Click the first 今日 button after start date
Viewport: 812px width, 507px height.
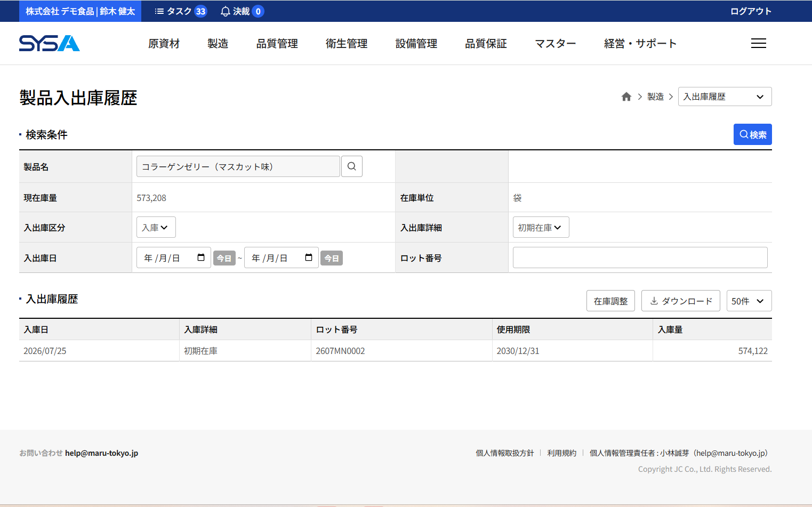[x=224, y=258]
